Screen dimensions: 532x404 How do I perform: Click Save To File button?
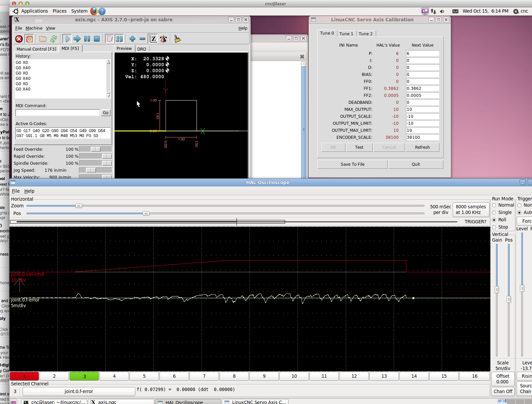[x=352, y=164]
